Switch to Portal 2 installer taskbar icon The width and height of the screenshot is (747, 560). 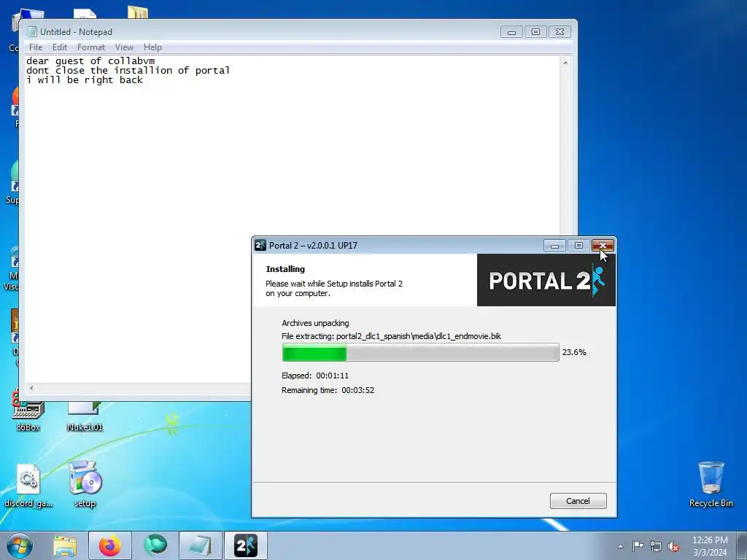[246, 545]
